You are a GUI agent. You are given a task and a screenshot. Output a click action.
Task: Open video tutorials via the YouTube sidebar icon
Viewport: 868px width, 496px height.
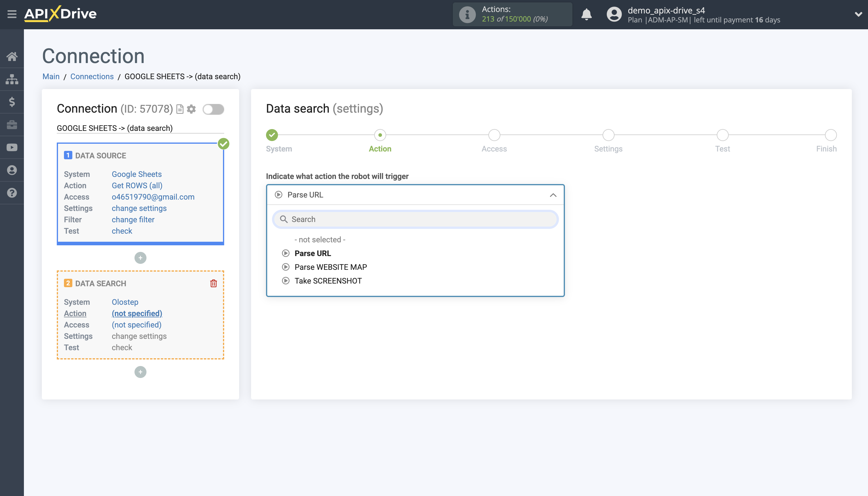12,147
